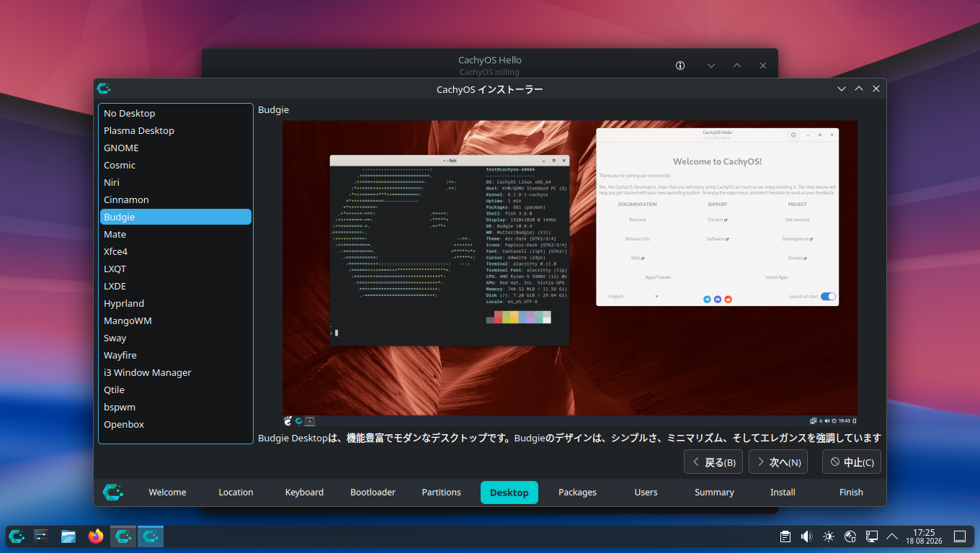Image resolution: width=980 pixels, height=553 pixels.
Task: Select "LXDE" in the desktop list
Action: 176,286
